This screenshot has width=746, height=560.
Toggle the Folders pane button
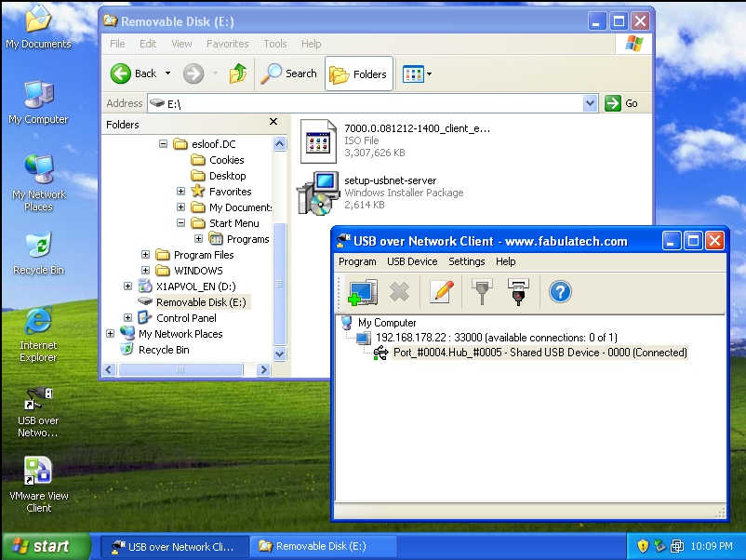click(x=359, y=73)
